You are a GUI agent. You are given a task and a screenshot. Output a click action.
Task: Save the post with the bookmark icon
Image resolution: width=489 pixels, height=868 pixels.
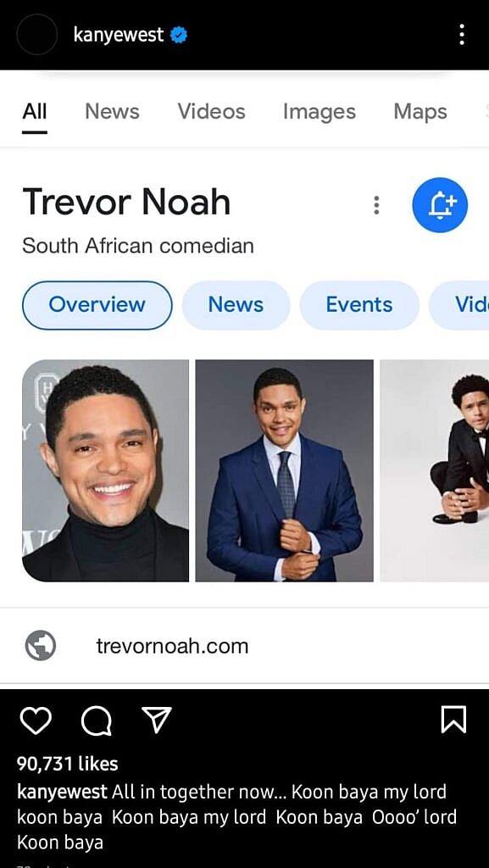[x=453, y=720]
